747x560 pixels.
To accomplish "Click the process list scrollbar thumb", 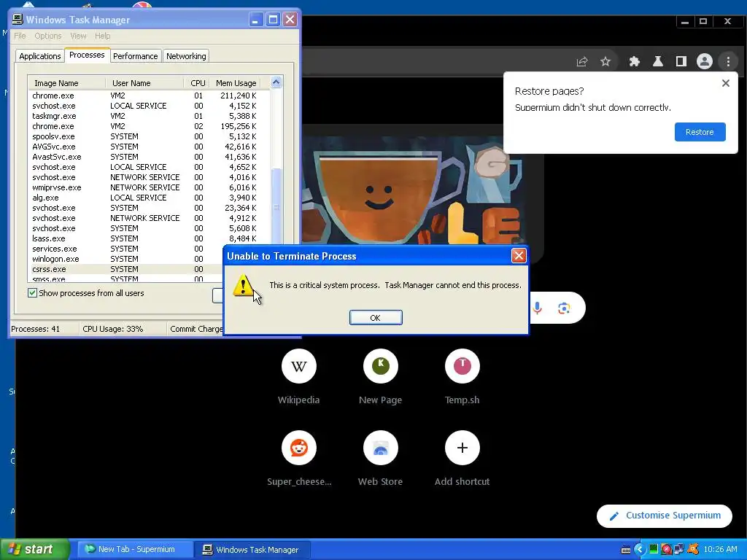I will (276, 207).
